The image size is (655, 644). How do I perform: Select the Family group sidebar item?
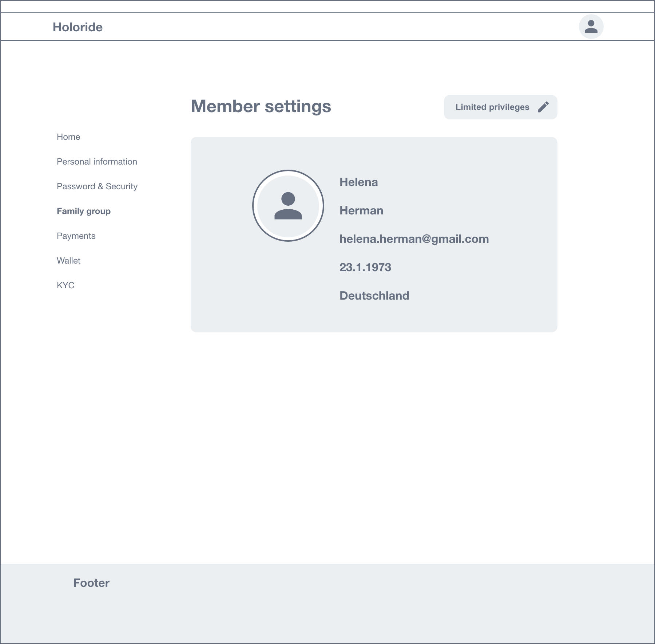[84, 211]
